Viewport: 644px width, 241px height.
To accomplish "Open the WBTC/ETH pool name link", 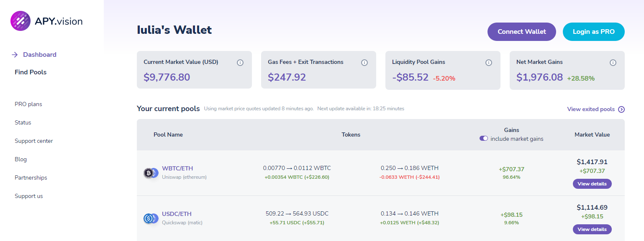I will tap(177, 168).
